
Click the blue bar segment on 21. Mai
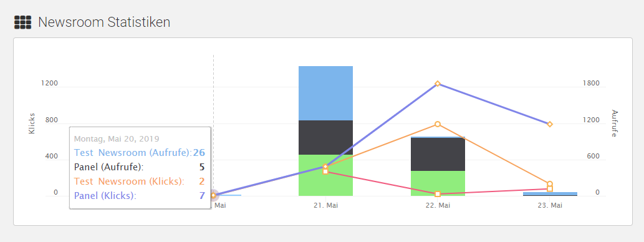point(325,94)
